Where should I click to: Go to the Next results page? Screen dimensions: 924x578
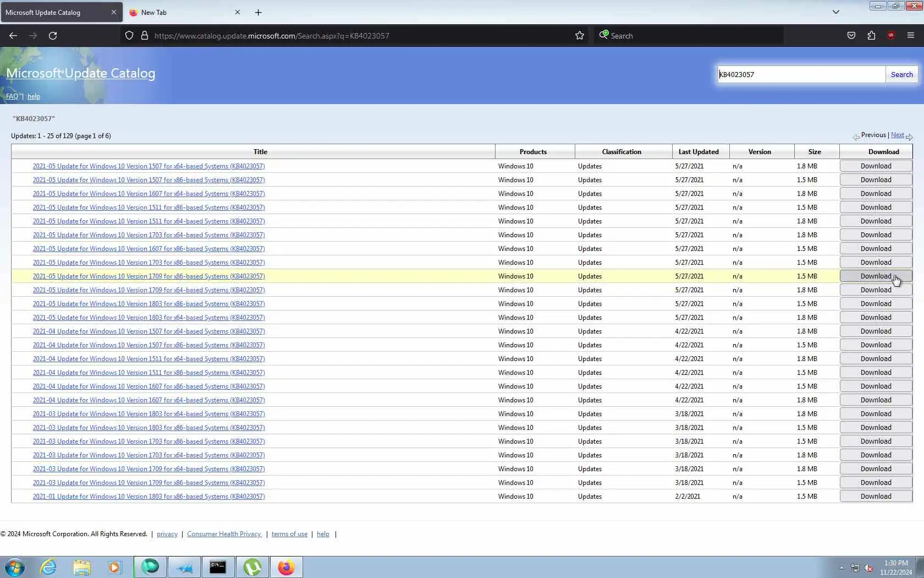click(898, 135)
